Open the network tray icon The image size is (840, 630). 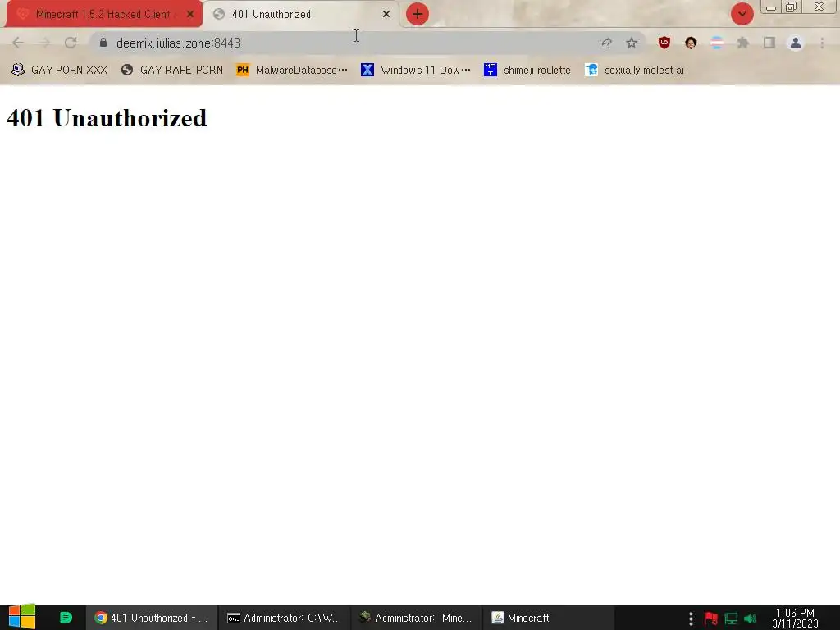coord(731,619)
